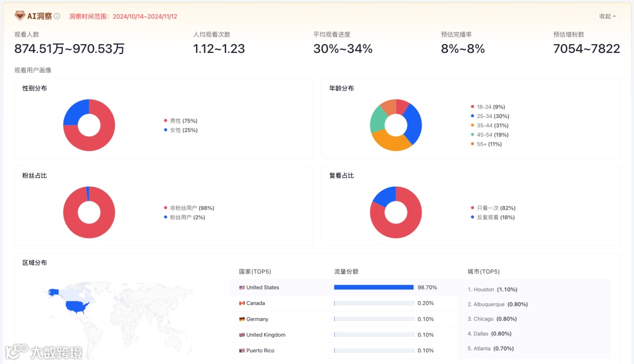Viewport: 634px width, 364px height.
Task: Select the 25-34 (30%) legend entry
Action: click(490, 116)
